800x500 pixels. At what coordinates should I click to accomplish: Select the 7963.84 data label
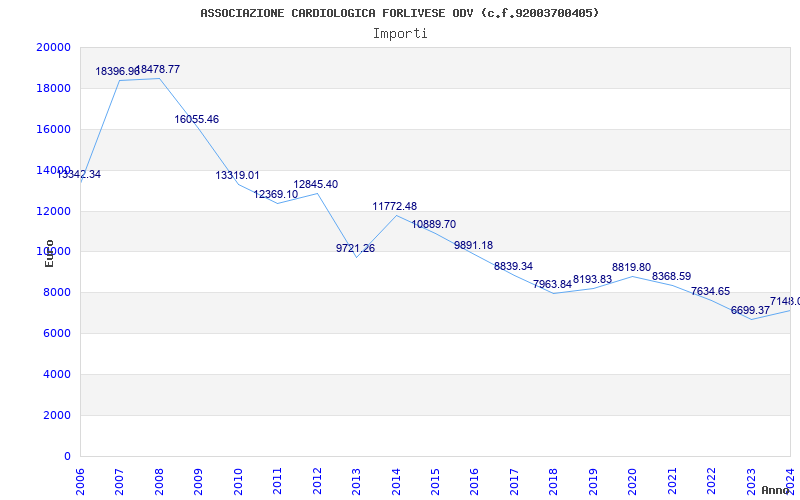pos(553,285)
